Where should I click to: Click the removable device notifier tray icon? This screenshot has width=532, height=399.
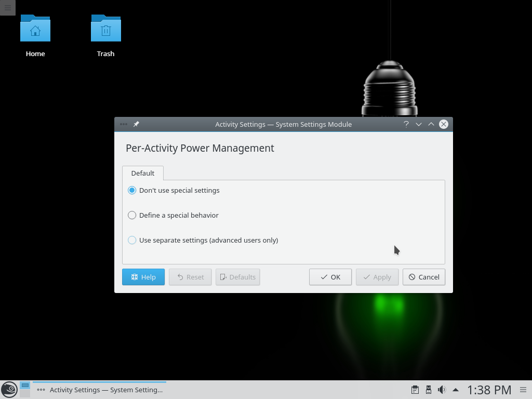pyautogui.click(x=429, y=390)
